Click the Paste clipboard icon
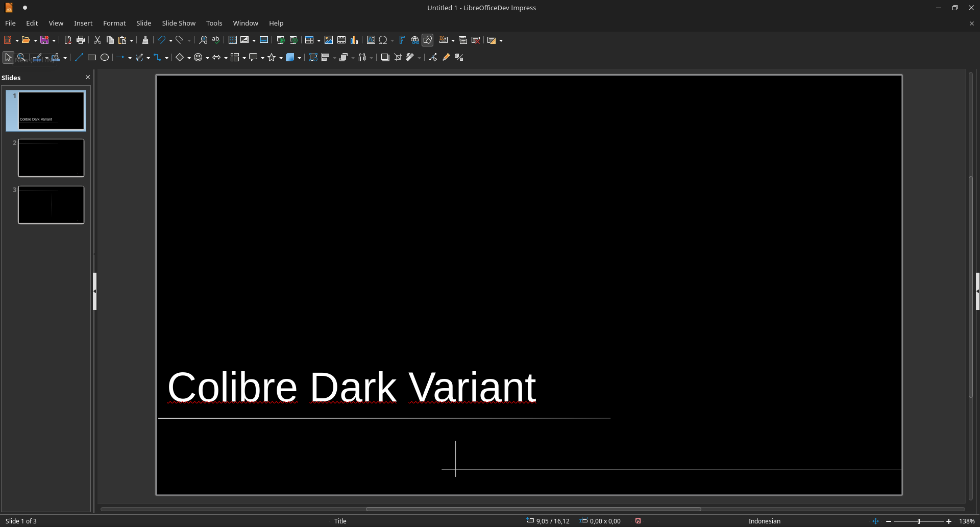The width and height of the screenshot is (980, 527). pyautogui.click(x=122, y=40)
